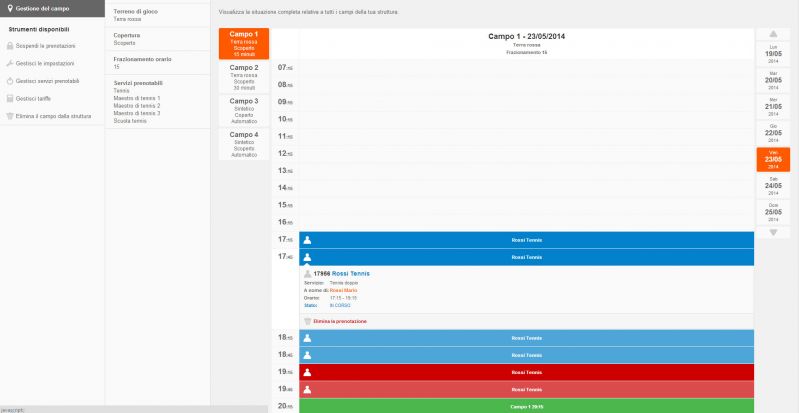Screen dimensions: 799x413
Task: Click the trash icon for Elimina il campo
Action: [10, 116]
